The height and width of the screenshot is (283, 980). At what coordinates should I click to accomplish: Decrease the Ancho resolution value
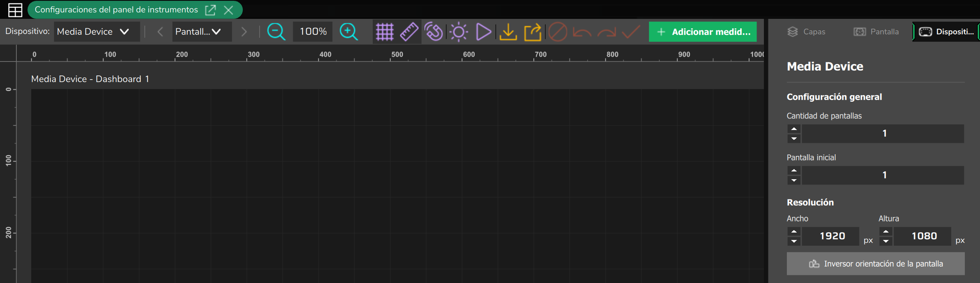pos(794,241)
